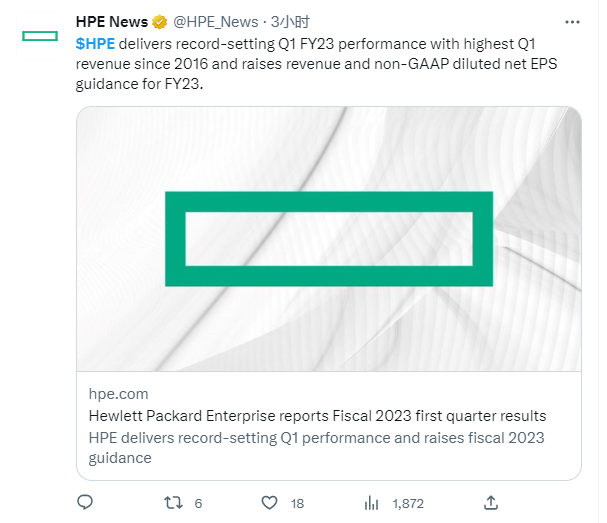
Task: Like the tweet with the heart icon
Action: pos(269,503)
